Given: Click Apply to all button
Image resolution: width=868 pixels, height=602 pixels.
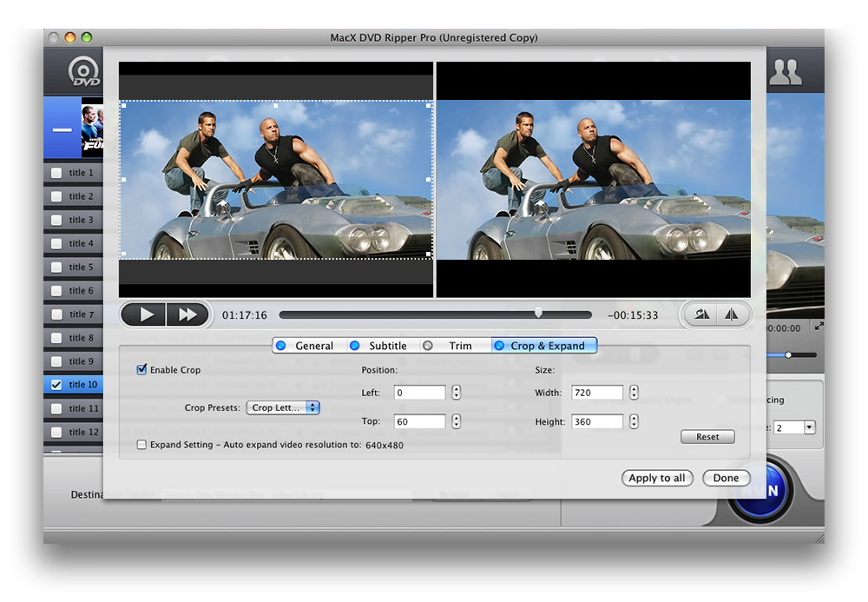Looking at the screenshot, I should [657, 478].
